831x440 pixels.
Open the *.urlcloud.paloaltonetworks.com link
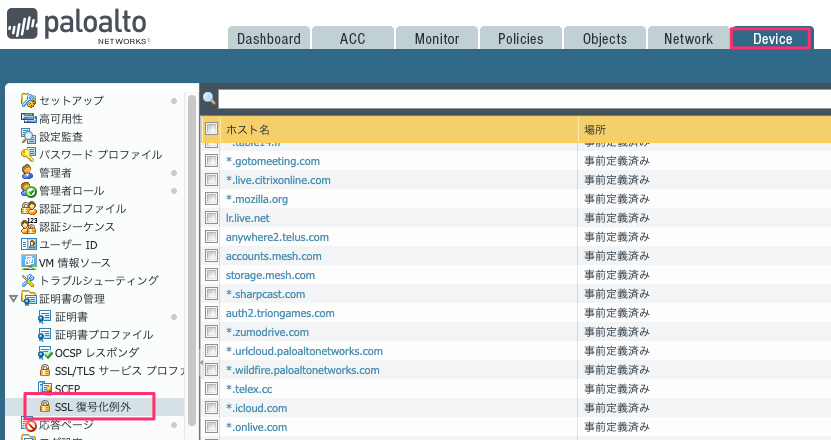pyautogui.click(x=304, y=351)
